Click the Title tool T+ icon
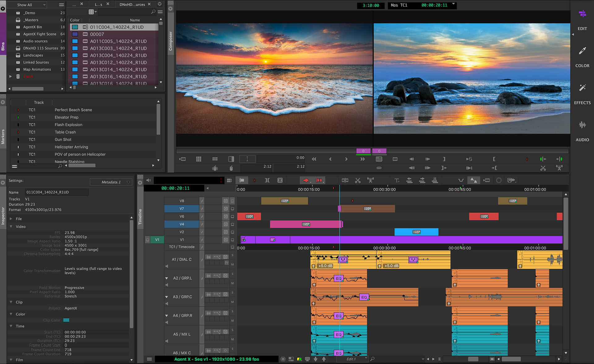 pos(397,180)
